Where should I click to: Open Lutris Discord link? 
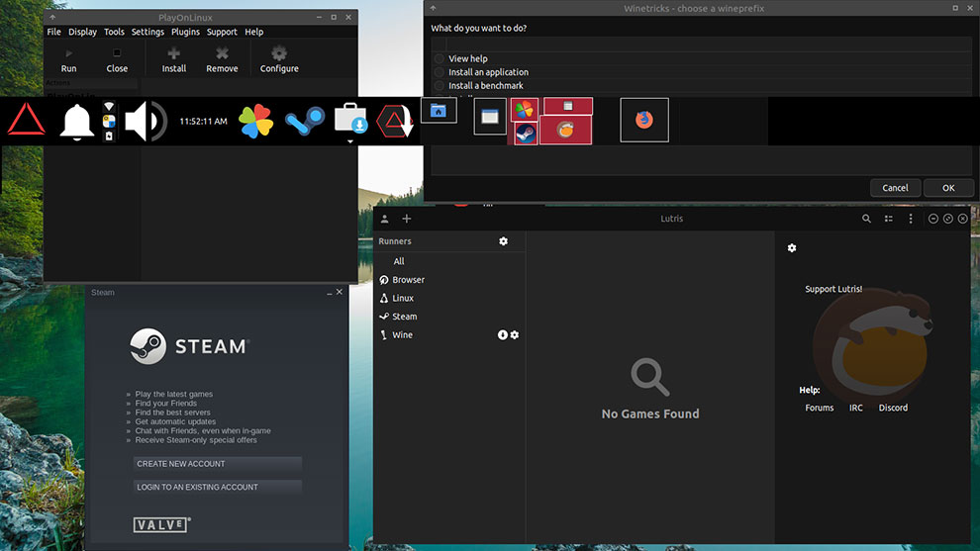(x=893, y=408)
